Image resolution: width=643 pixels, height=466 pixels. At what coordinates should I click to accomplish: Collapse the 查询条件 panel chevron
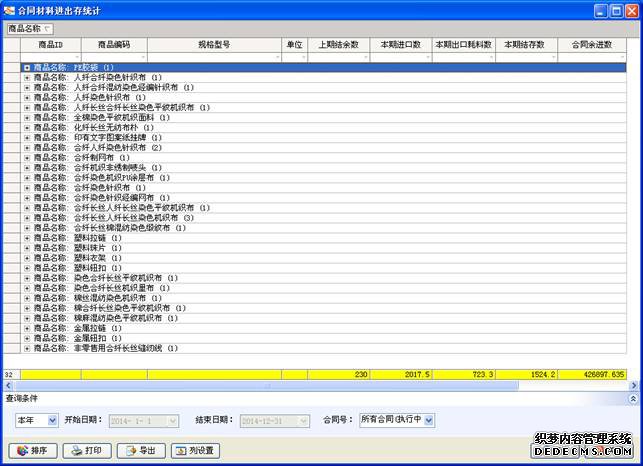[x=631, y=398]
